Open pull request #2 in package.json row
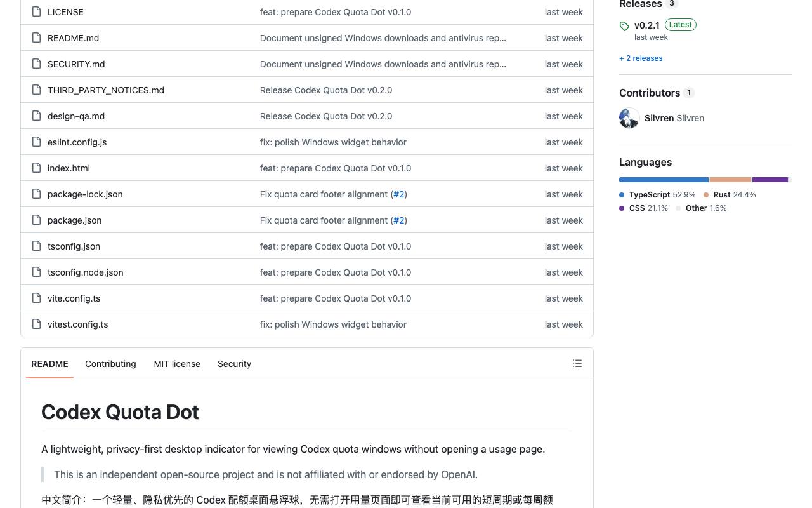 pyautogui.click(x=399, y=220)
